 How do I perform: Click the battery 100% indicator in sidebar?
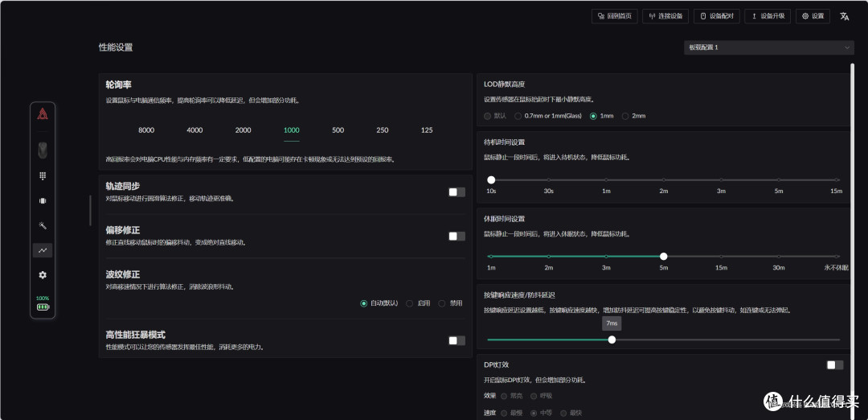point(43,303)
